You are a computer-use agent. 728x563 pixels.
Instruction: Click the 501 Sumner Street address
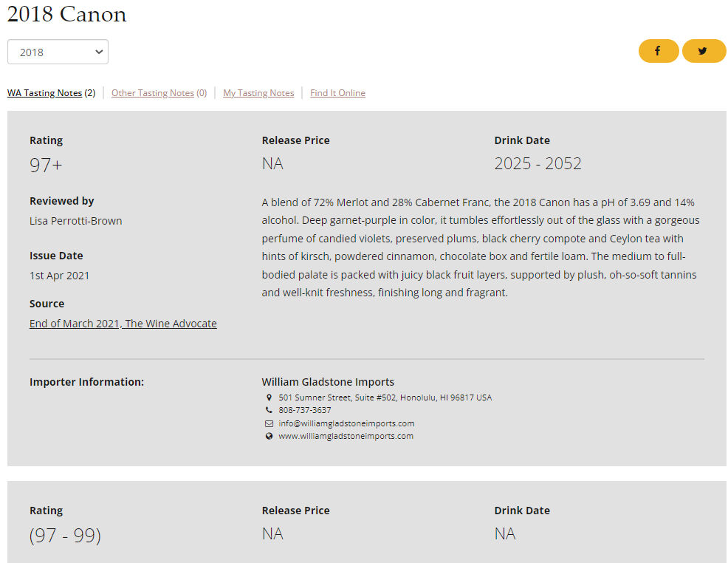[385, 397]
